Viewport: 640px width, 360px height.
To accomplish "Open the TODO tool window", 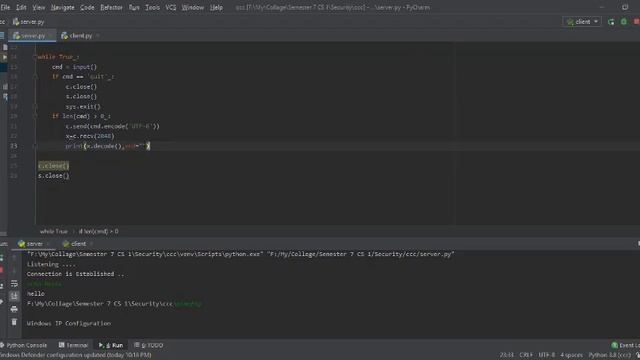I will pos(149,345).
